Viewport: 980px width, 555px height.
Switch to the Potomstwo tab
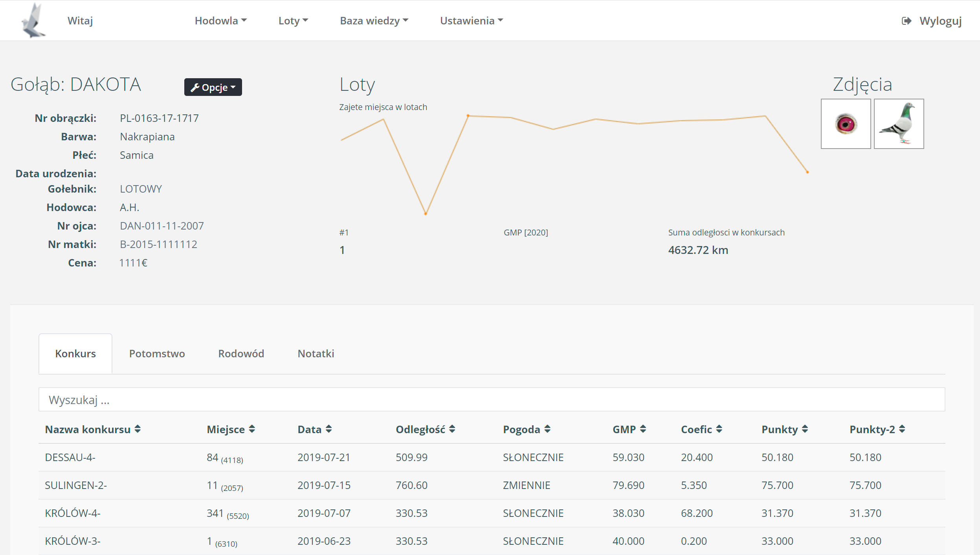[157, 354]
